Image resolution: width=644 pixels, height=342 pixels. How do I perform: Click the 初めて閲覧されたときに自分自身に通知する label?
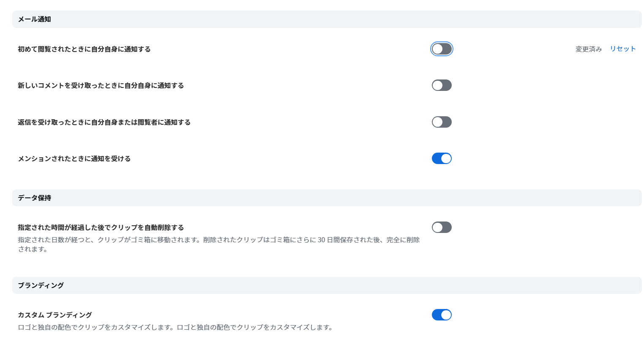pos(84,49)
